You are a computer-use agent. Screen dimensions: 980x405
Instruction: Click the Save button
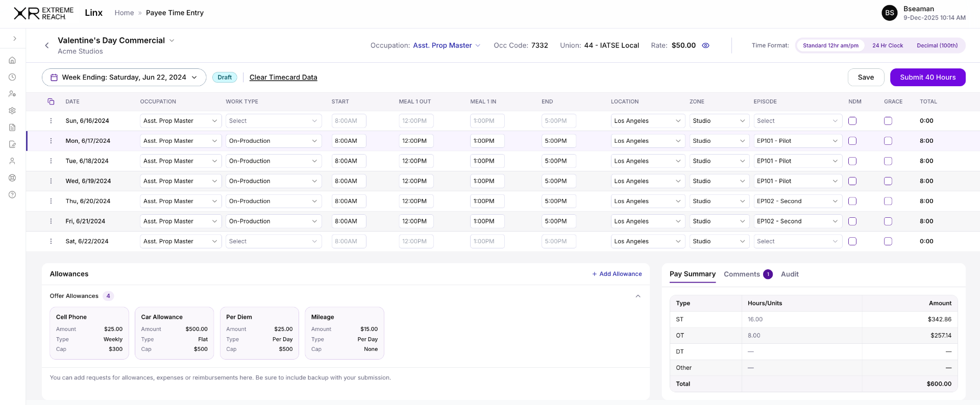[866, 78]
